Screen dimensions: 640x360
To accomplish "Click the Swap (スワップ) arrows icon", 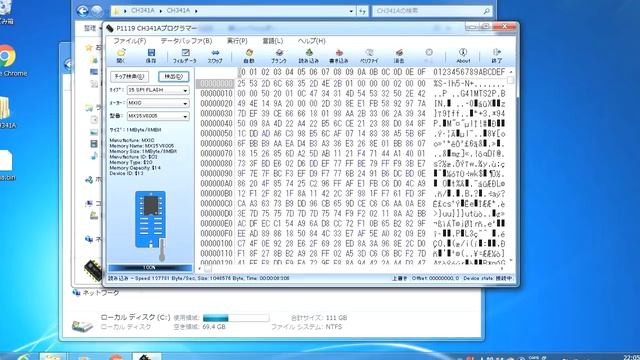I will click(215, 56).
